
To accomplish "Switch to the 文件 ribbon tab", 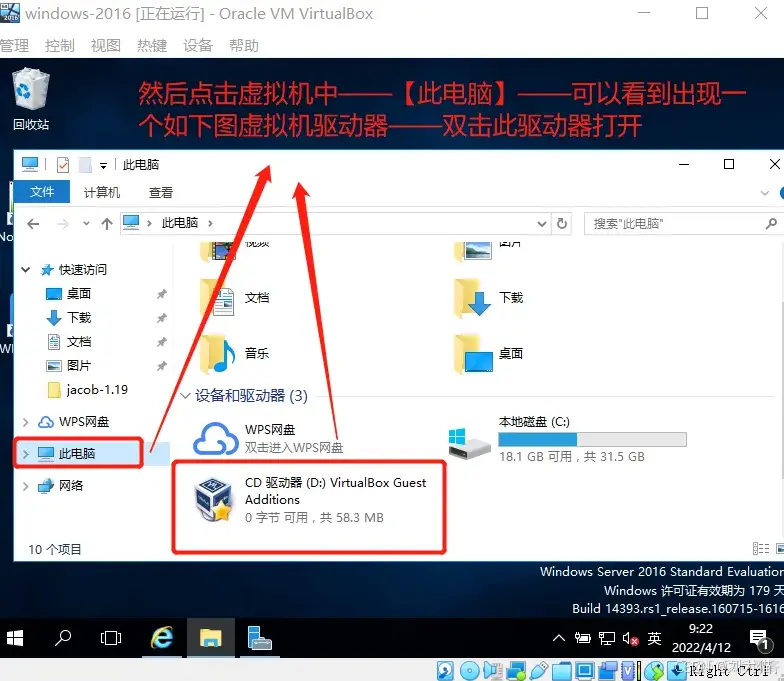I will tap(42, 192).
